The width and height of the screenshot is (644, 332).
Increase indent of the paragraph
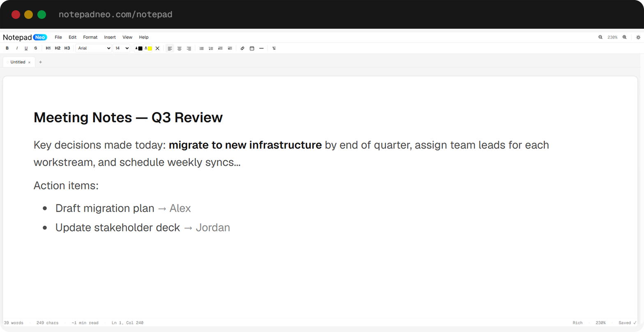pyautogui.click(x=220, y=48)
